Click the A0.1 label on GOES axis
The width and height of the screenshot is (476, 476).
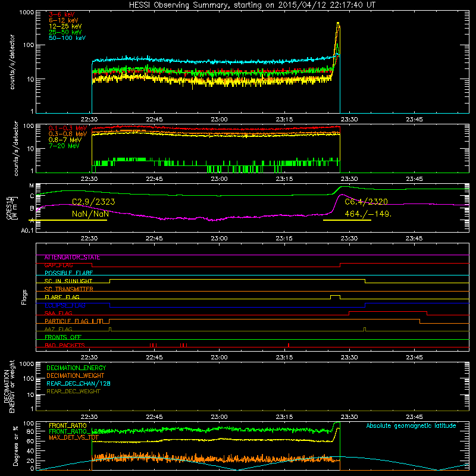click(27, 230)
